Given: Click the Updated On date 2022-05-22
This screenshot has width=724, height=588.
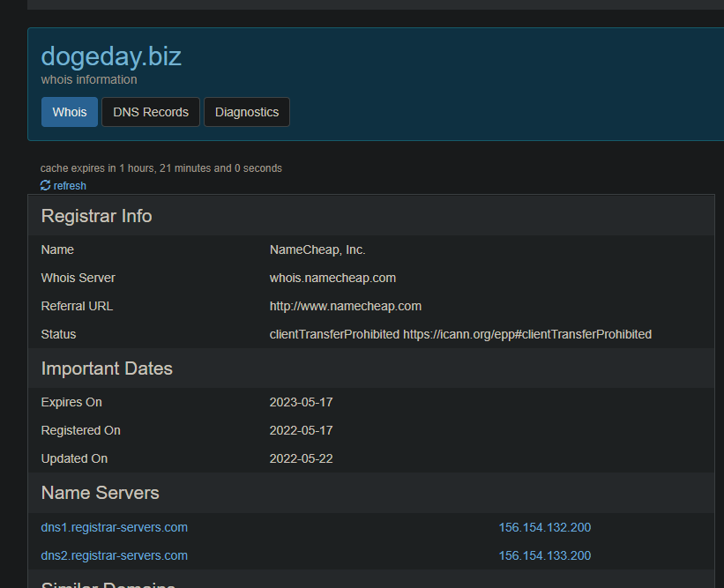Looking at the screenshot, I should [x=301, y=458].
